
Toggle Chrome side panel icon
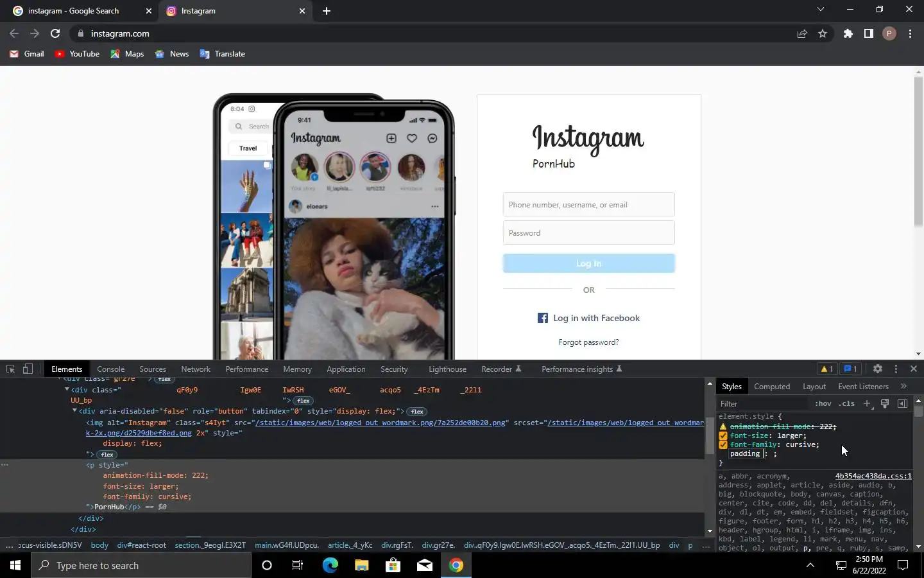point(869,33)
